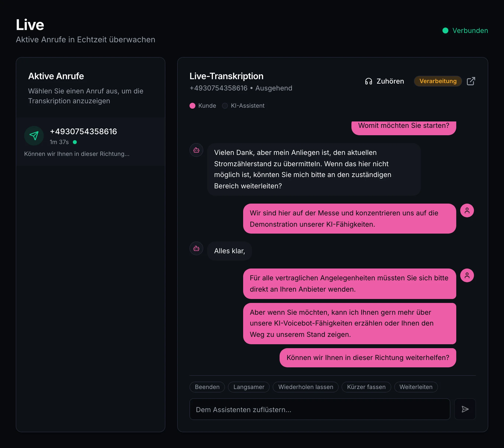
Task: Select Kürzer fassen
Action: (x=366, y=387)
